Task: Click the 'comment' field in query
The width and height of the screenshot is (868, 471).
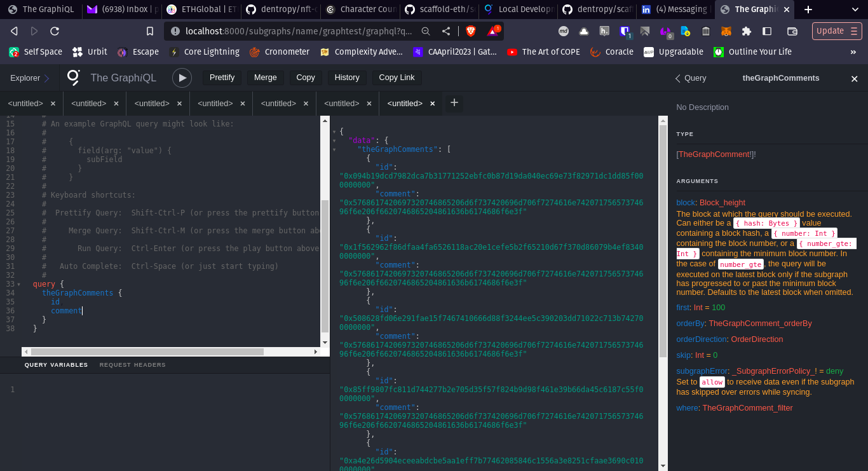Action: coord(66,311)
